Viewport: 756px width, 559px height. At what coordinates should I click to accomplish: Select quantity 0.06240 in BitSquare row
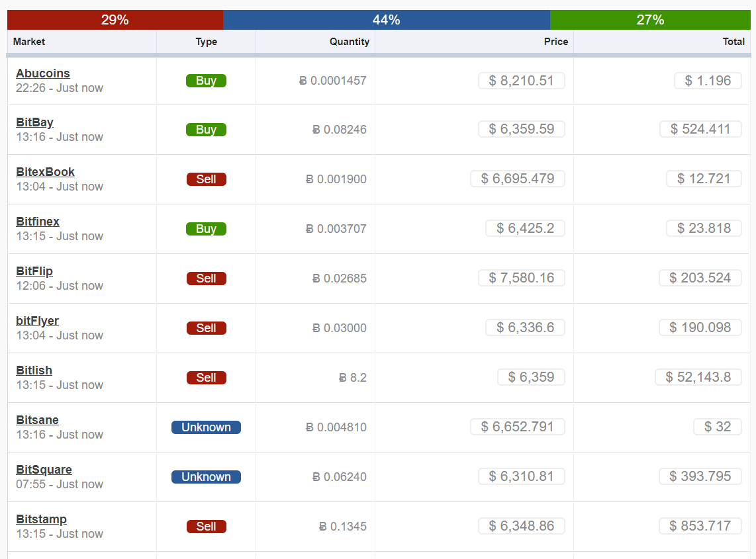tap(340, 477)
